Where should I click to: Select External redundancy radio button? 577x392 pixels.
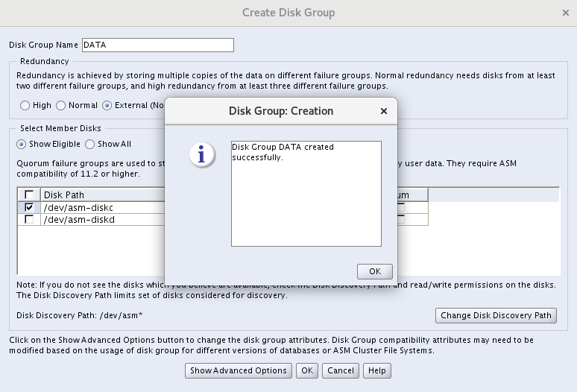107,106
